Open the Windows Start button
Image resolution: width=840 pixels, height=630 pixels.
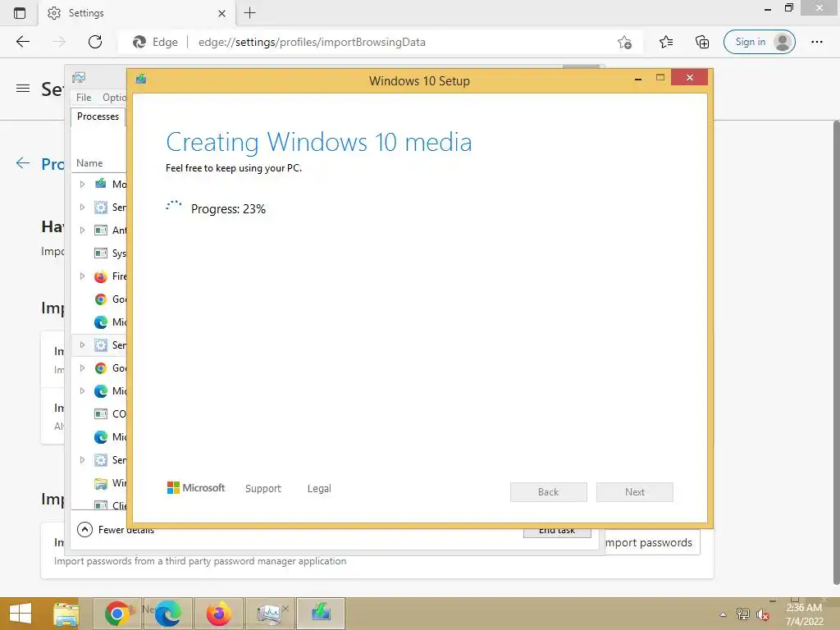pos(21,614)
